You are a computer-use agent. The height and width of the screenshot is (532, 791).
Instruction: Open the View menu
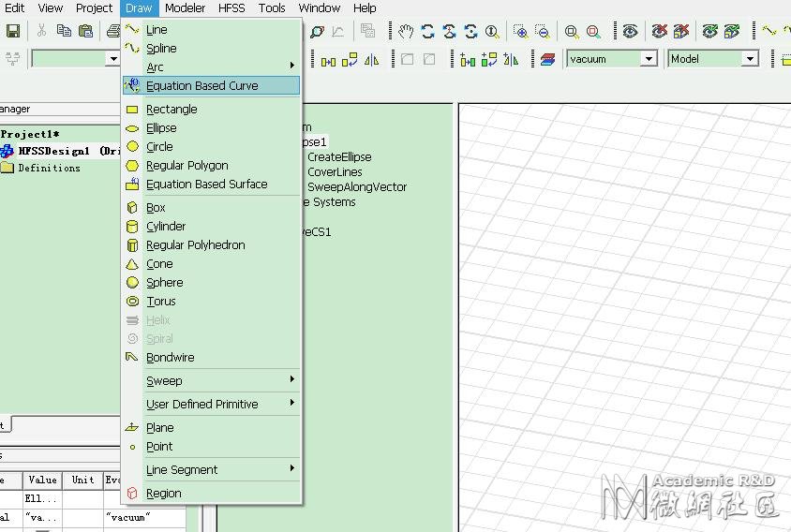tap(51, 8)
